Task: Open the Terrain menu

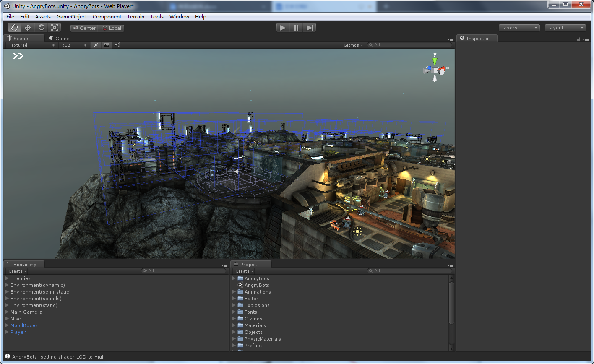Action: (x=135, y=16)
